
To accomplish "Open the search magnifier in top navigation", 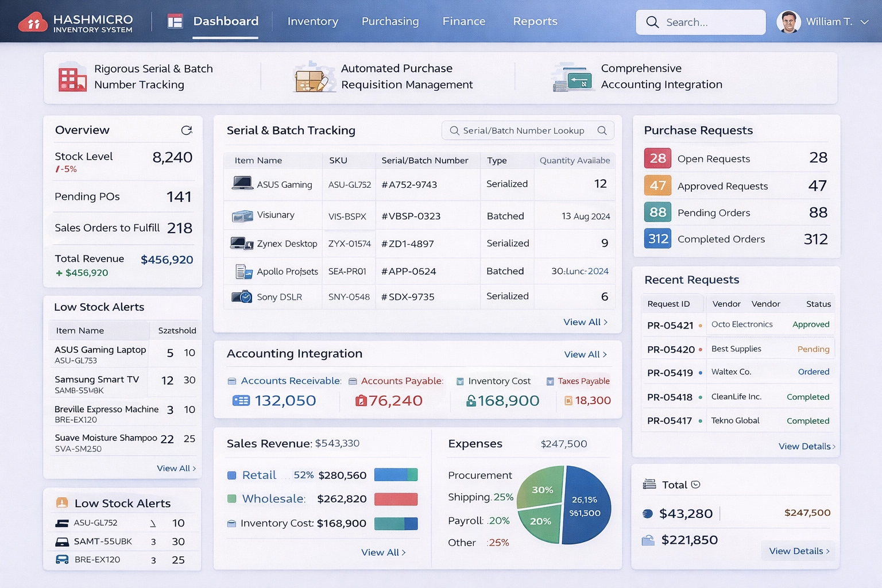I will click(652, 22).
